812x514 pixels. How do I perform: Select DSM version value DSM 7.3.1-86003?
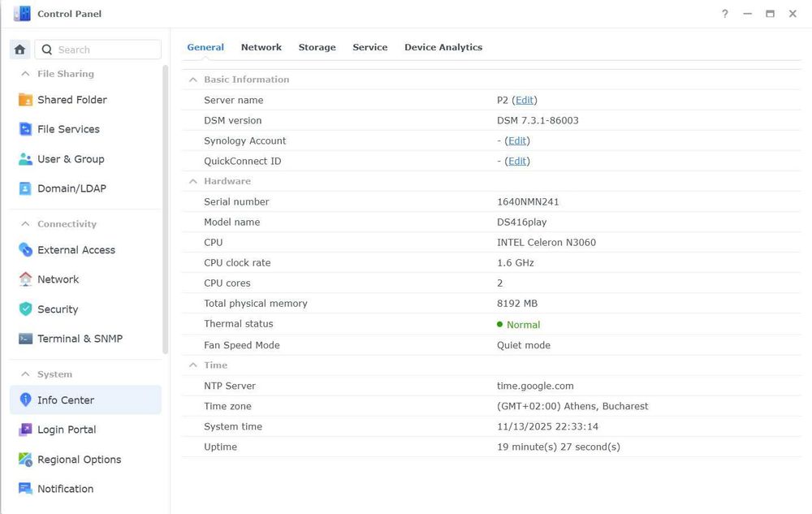(x=538, y=121)
